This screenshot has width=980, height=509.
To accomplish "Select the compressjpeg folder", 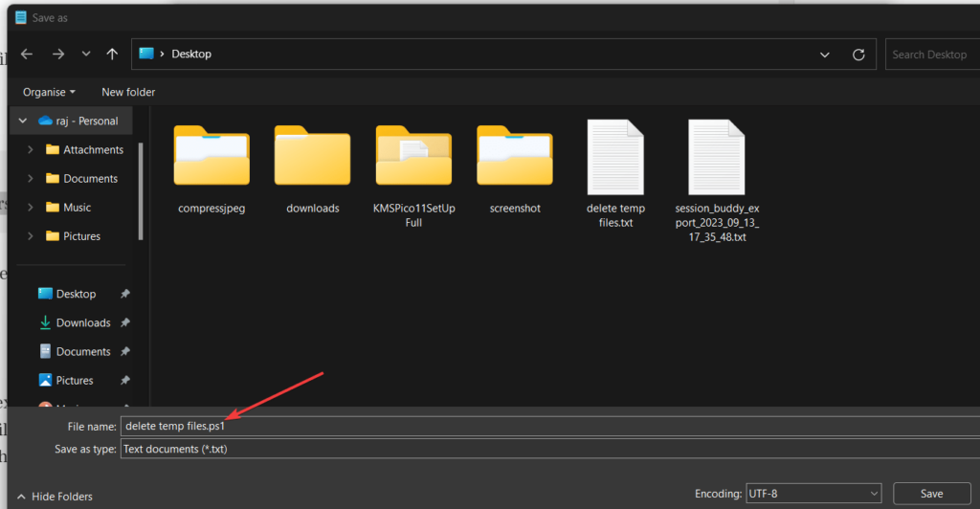I will tap(212, 168).
